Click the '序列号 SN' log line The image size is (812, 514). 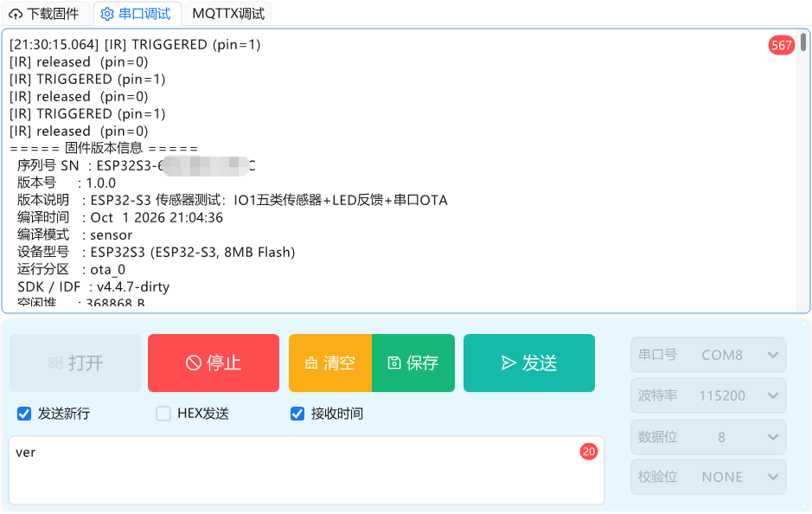(x=136, y=166)
